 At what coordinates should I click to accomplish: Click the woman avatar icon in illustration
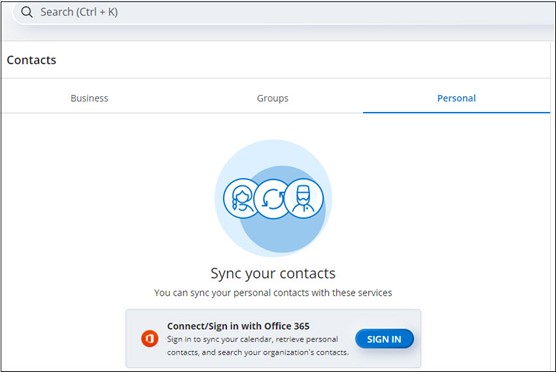(241, 199)
